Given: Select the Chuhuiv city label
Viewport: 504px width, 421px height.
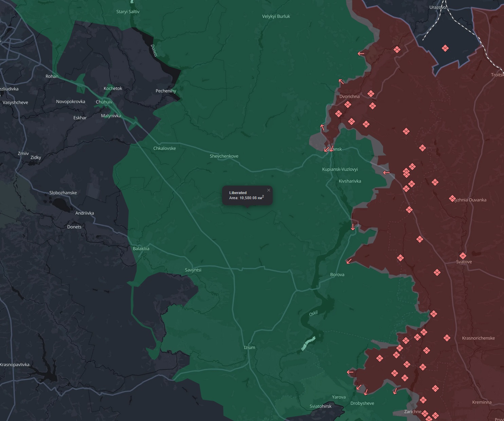Looking at the screenshot, I should click(104, 102).
